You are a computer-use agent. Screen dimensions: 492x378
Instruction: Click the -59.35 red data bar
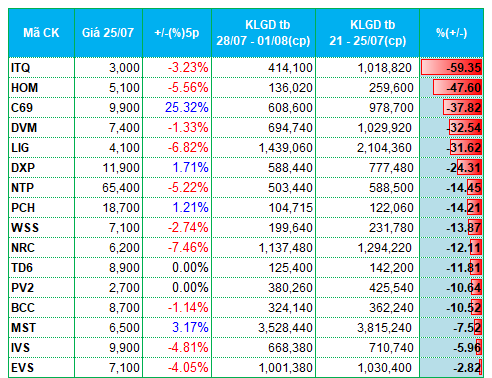tap(451, 68)
